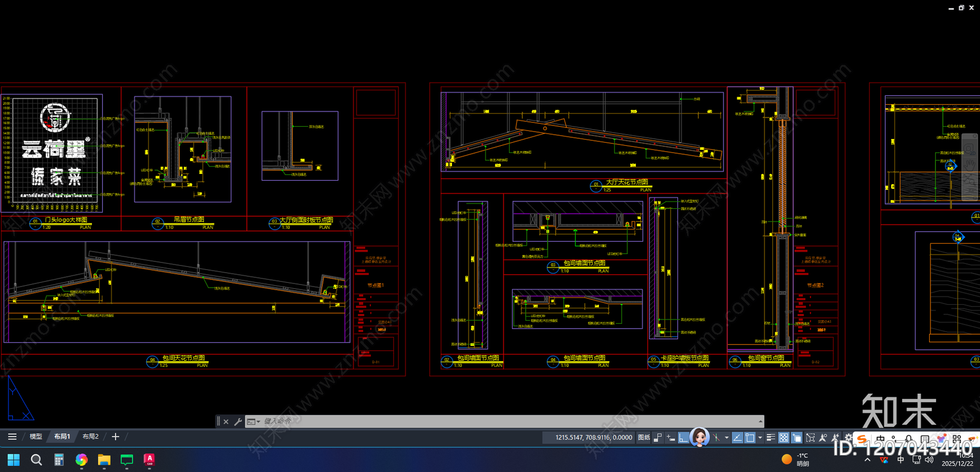Image resolution: width=980 pixels, height=472 pixels.
Task: Close the command line window
Action: pos(226,421)
